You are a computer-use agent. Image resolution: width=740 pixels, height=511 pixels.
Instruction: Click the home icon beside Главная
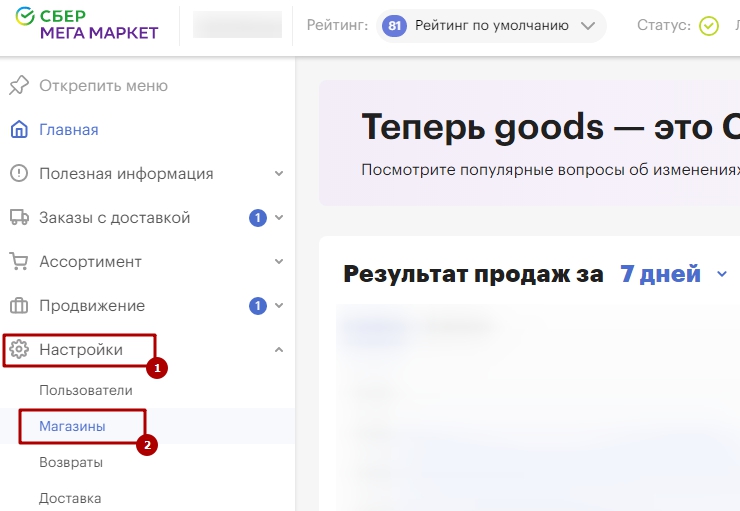coord(19,129)
